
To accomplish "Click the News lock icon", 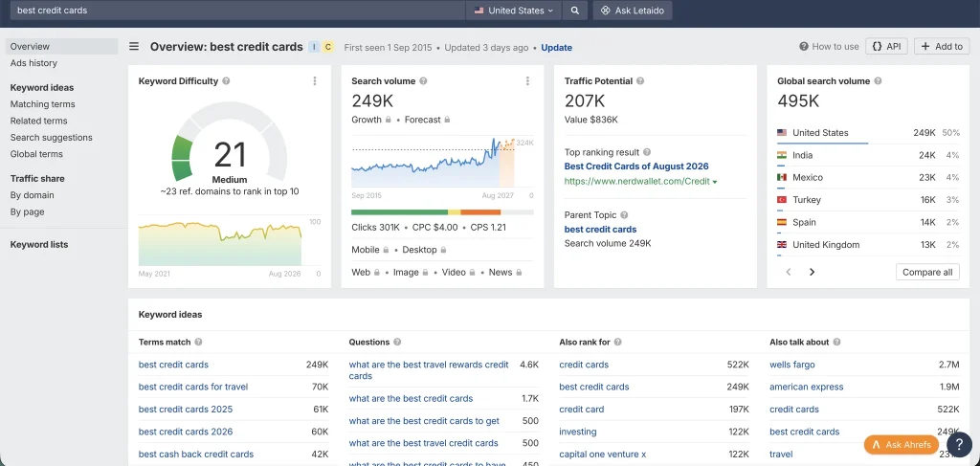I will pos(519,273).
